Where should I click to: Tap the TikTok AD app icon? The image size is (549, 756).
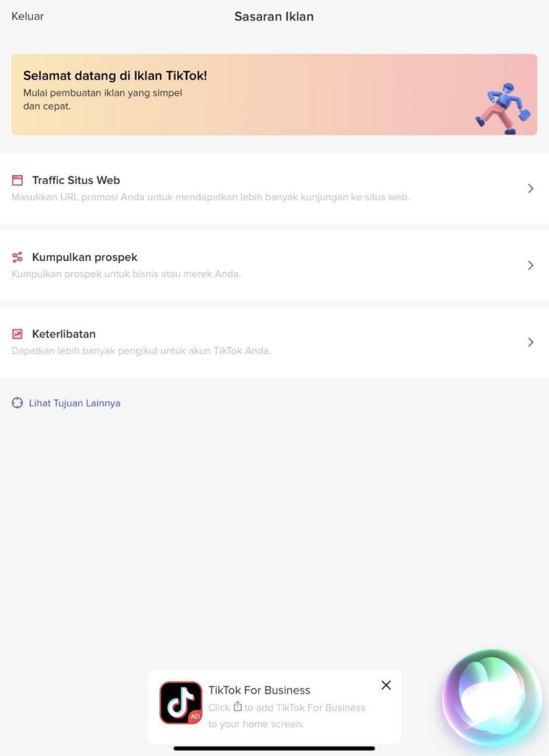pyautogui.click(x=180, y=702)
